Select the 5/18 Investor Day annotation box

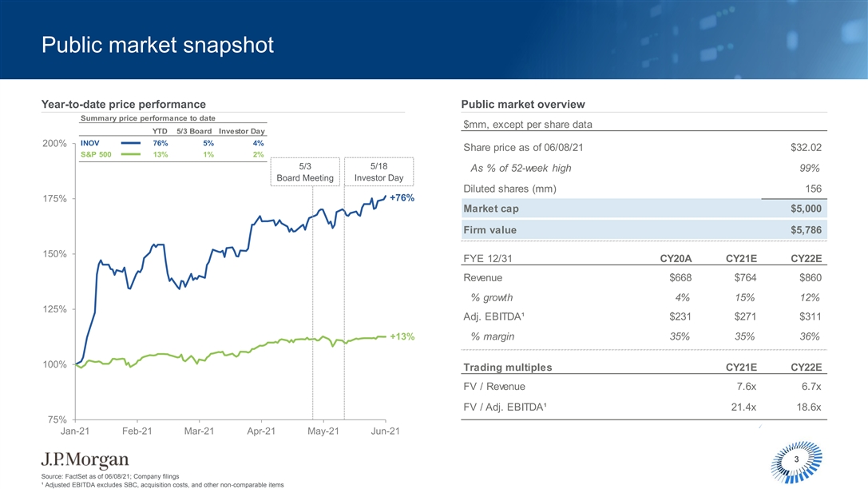pyautogui.click(x=379, y=172)
